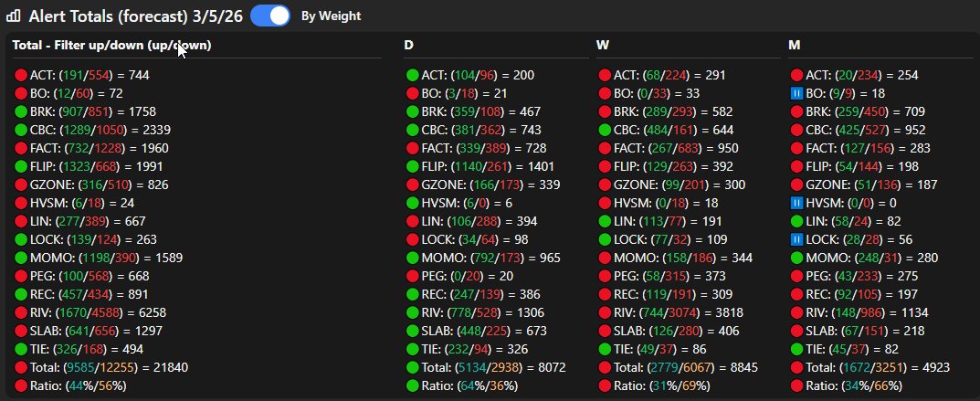Click BRK: (259/450) = 709 row
The width and height of the screenshot is (980, 401).
(858, 111)
